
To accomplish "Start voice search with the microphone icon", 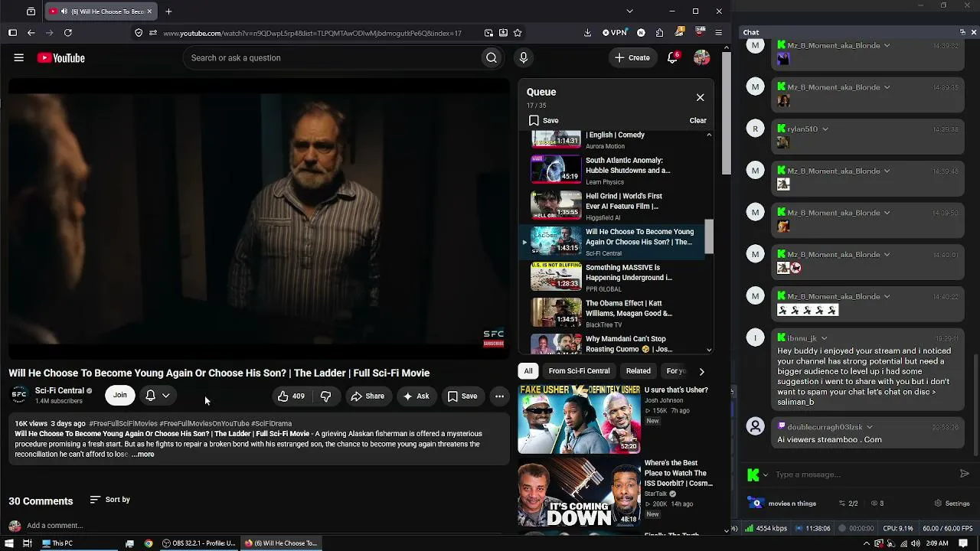I will click(524, 58).
